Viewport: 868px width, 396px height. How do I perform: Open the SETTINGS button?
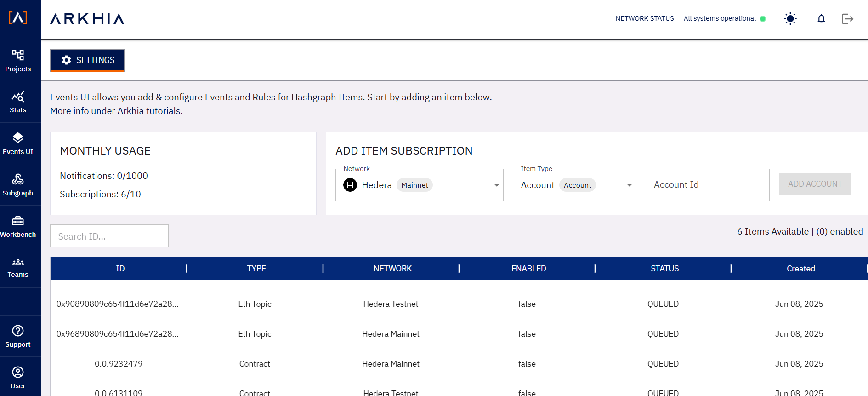(87, 60)
